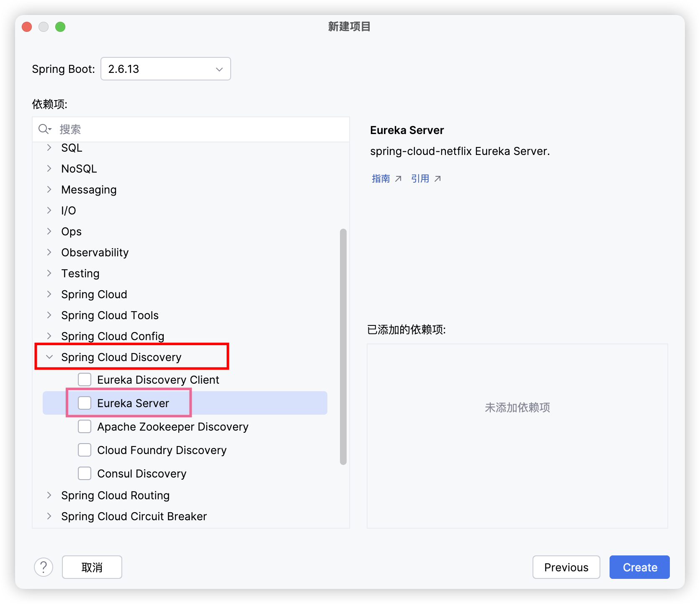Select the Consul Discovery label text
700x604 pixels.
(x=142, y=473)
